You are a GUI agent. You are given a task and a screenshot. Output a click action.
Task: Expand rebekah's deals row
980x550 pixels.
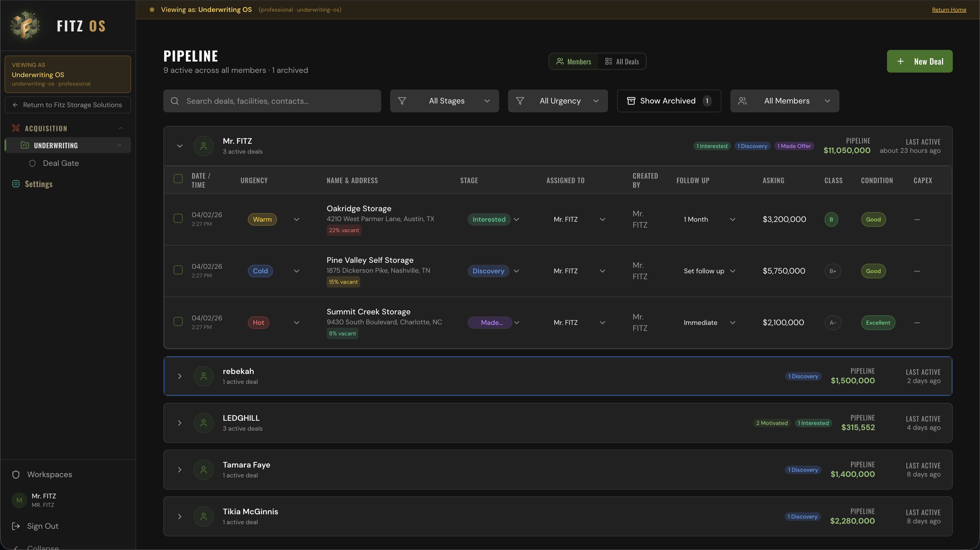(179, 376)
